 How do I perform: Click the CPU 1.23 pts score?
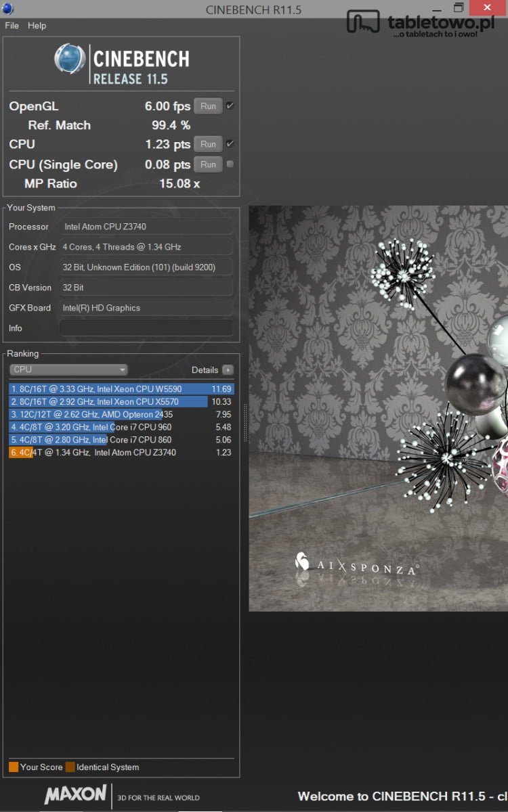168,144
